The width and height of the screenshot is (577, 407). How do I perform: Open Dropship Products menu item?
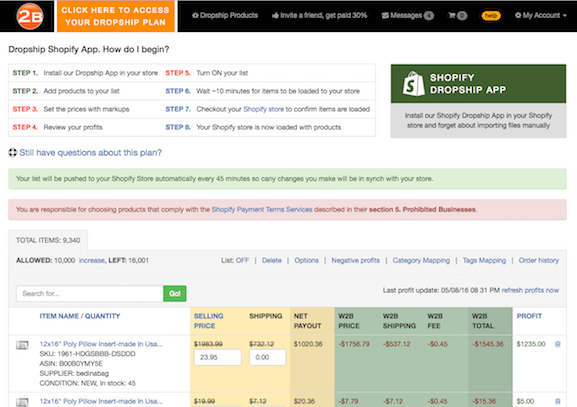coord(225,15)
